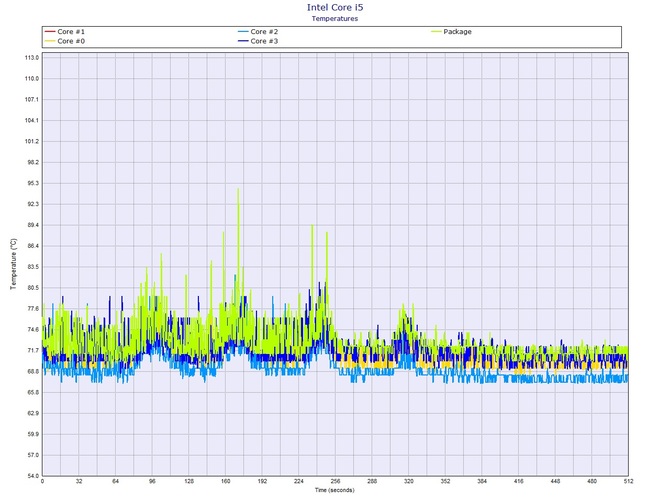The height and width of the screenshot is (502, 670).
Task: Click the 83.5 y-axis value
Action: click(x=32, y=267)
